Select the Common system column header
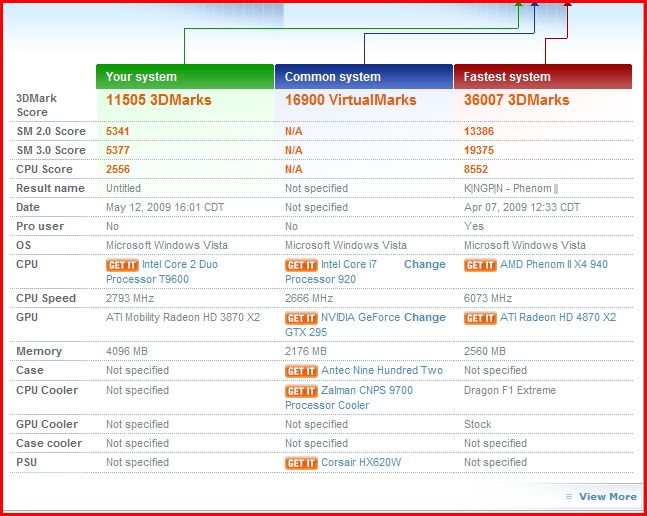The width and height of the screenshot is (647, 516). 364,77
